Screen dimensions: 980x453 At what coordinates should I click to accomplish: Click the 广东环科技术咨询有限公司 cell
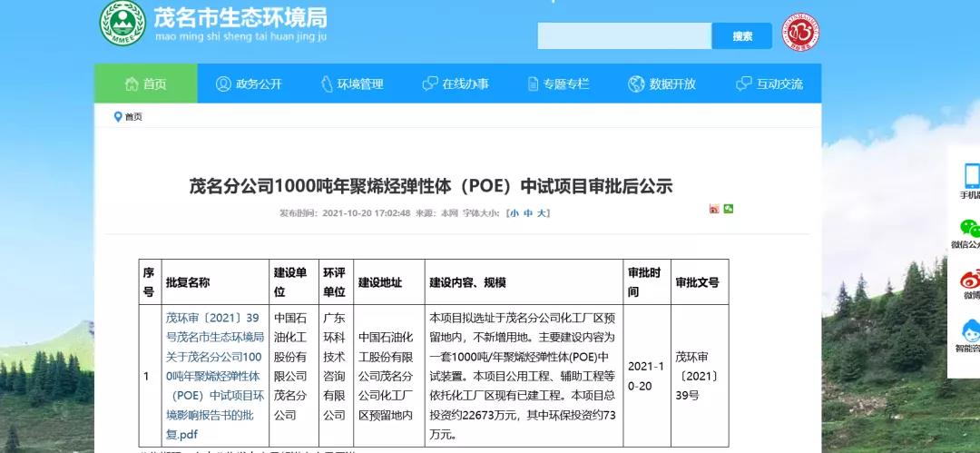tap(337, 376)
